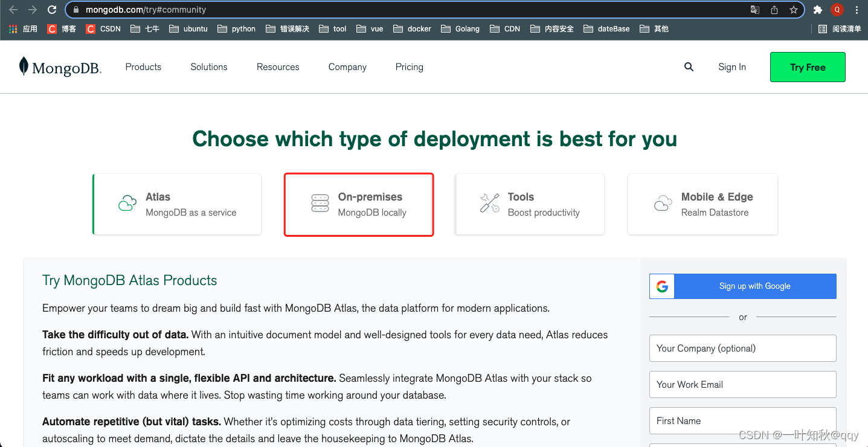This screenshot has width=868, height=447.
Task: Open the extensions puzzle icon
Action: tap(818, 10)
